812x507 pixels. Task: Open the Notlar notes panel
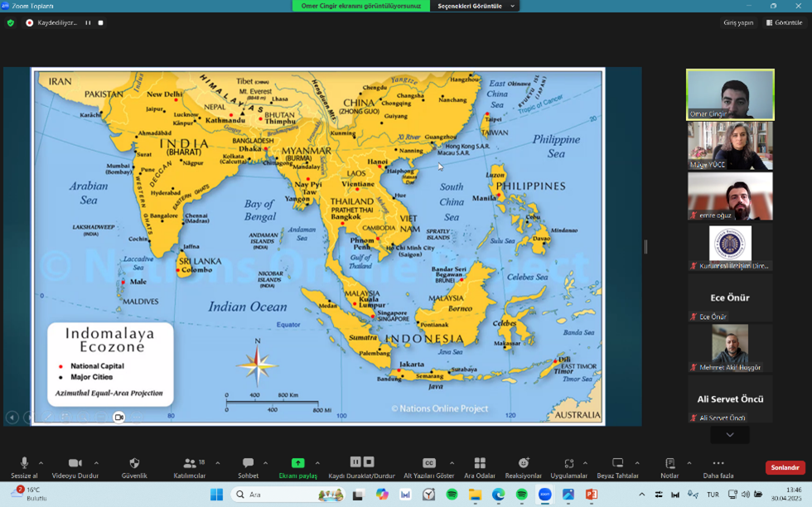click(x=669, y=467)
